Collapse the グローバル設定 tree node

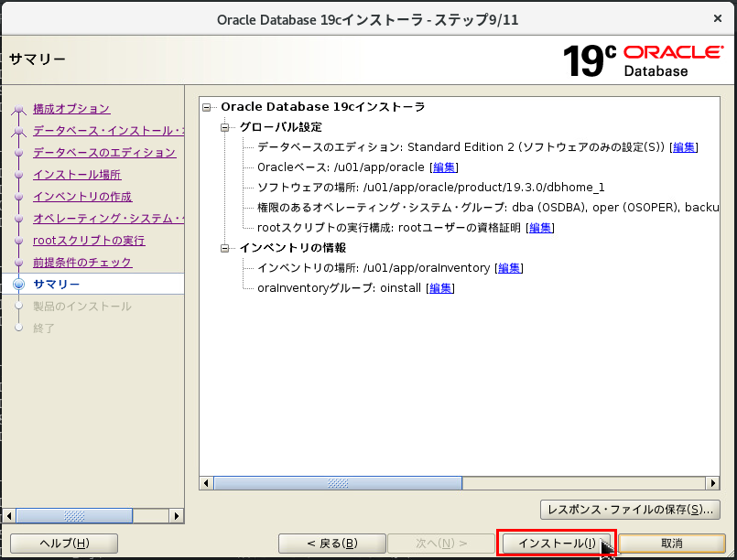[x=227, y=127]
